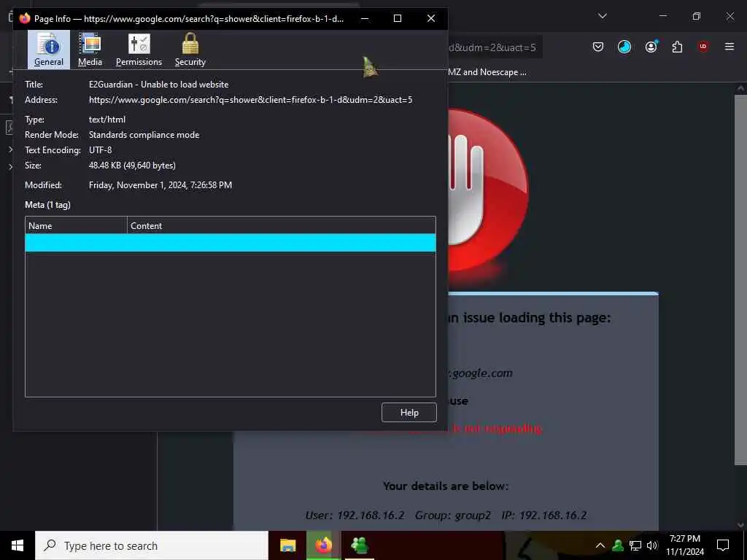Click the Name column header in Meta table
This screenshot has width=747, height=560.
pos(76,226)
